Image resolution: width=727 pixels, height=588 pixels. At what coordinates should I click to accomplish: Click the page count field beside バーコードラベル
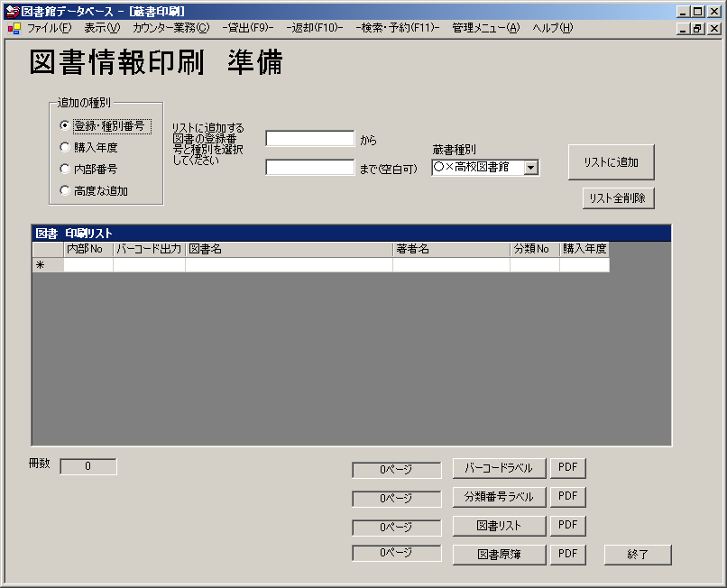point(396,470)
